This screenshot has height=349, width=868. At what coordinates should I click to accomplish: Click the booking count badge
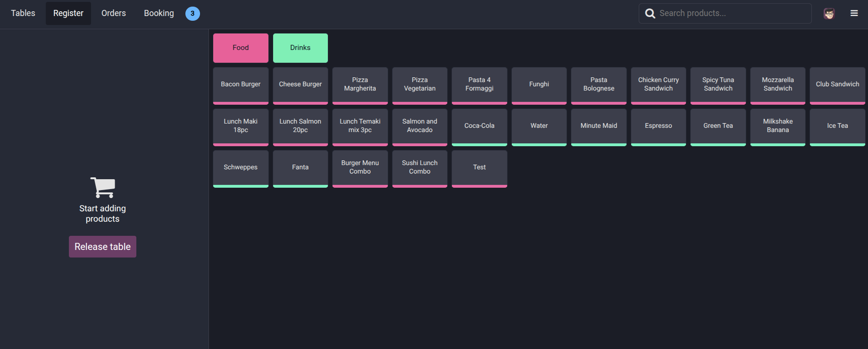click(192, 14)
